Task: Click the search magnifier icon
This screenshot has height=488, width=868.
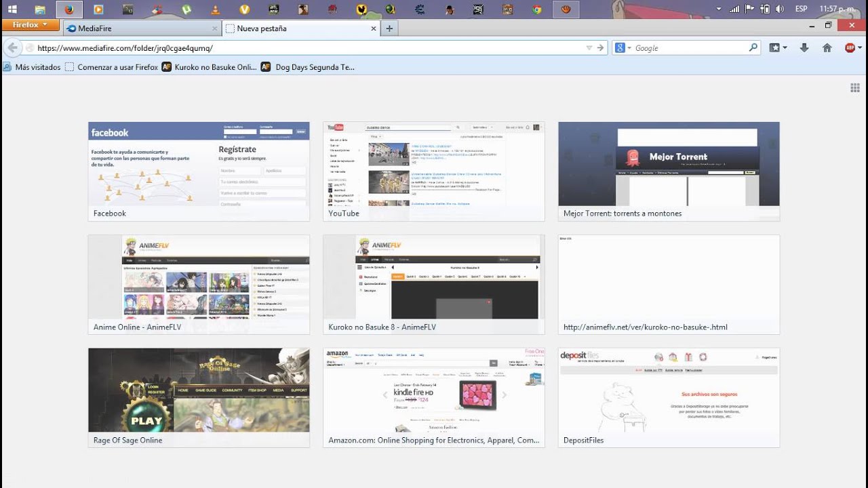Action: (x=753, y=48)
